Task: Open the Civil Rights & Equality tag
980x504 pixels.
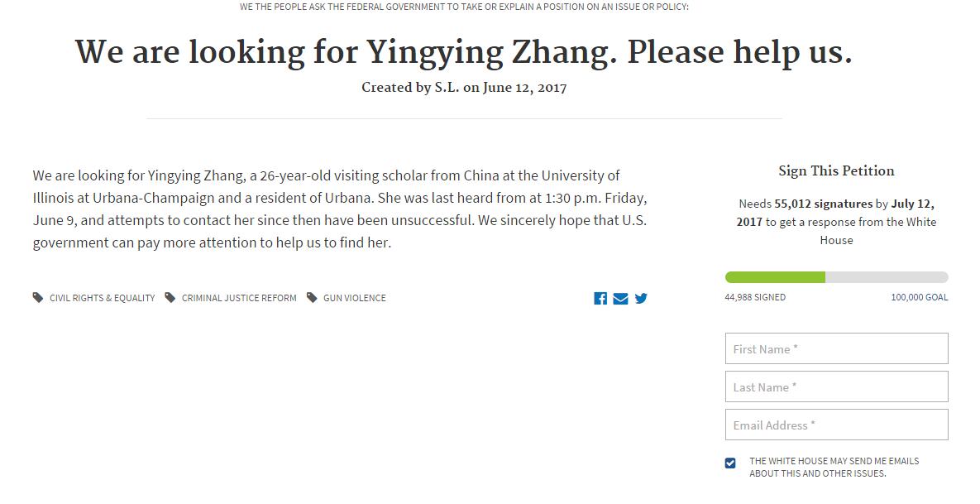Action: (102, 298)
